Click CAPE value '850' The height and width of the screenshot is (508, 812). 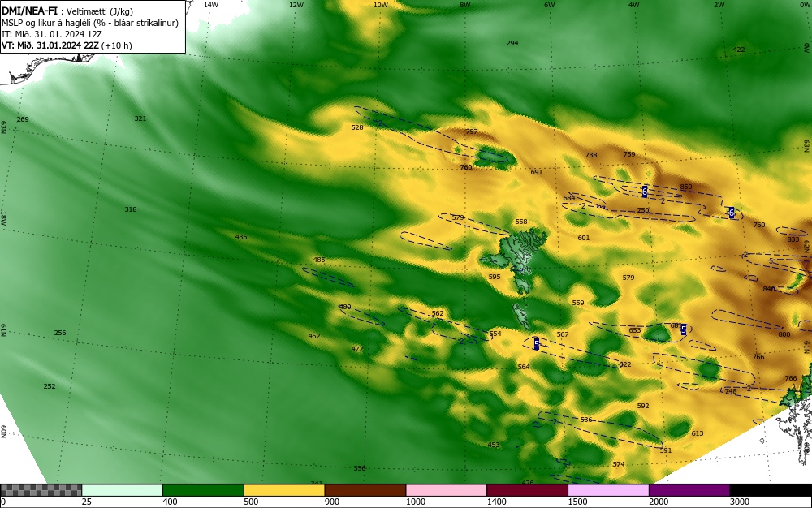[685, 187]
